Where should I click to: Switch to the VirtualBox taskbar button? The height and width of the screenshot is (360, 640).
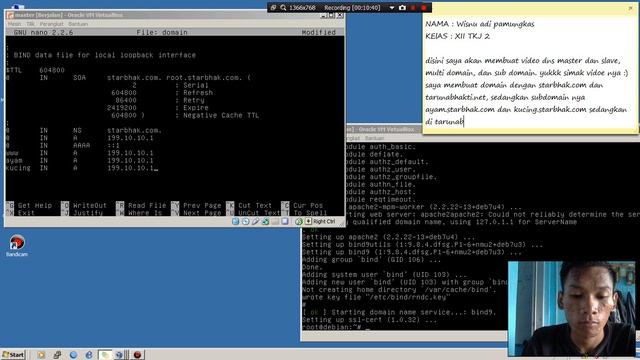(120, 355)
